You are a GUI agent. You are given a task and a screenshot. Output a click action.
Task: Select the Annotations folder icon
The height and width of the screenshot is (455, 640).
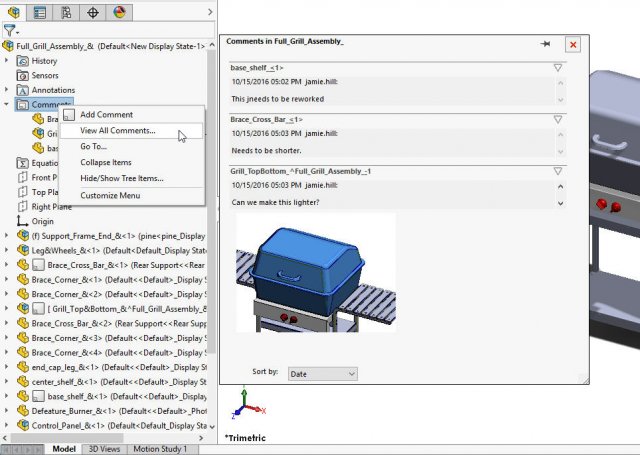coord(22,90)
